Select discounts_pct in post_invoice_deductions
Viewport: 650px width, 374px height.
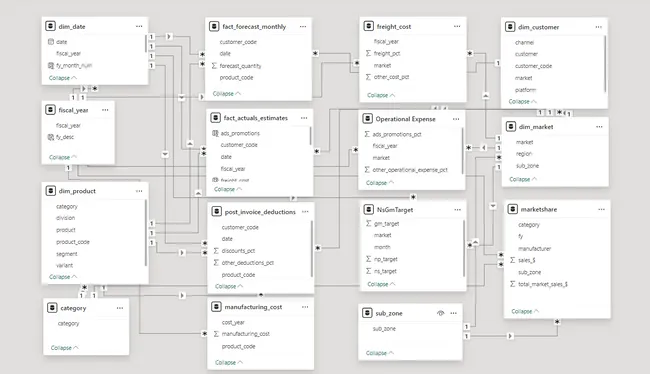pos(238,250)
